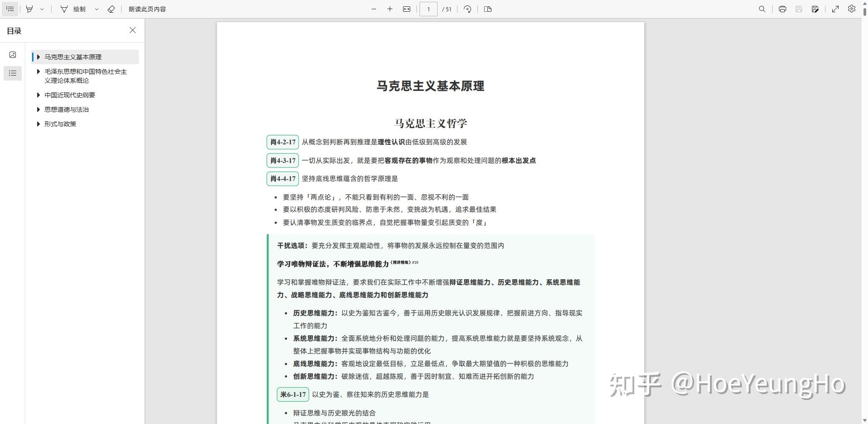Select 形式与政策 in the outline
The image size is (868, 424).
point(60,124)
